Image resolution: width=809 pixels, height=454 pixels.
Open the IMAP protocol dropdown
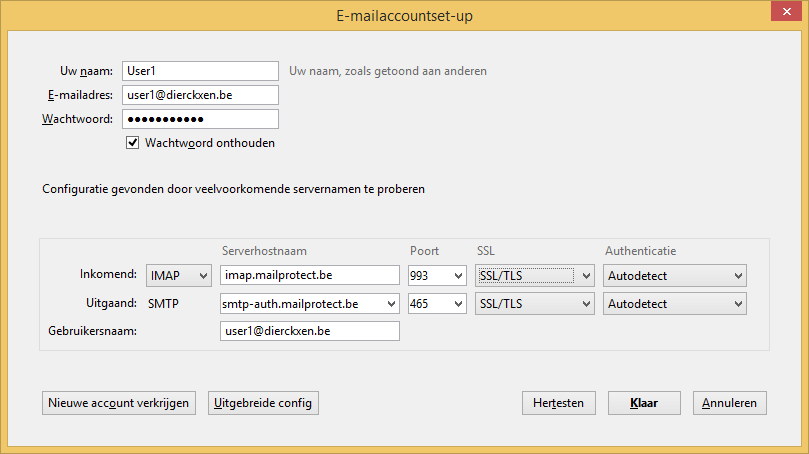coord(179,275)
